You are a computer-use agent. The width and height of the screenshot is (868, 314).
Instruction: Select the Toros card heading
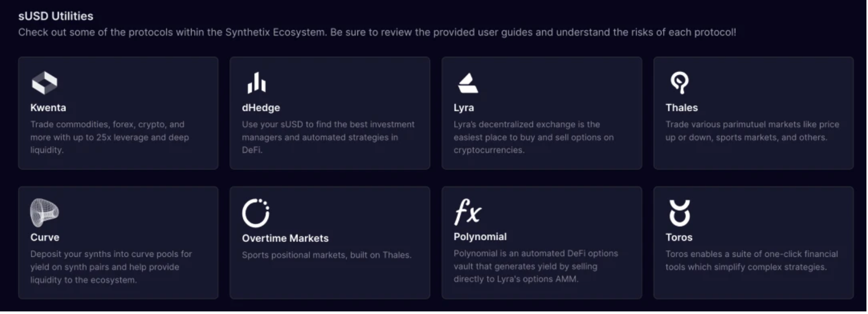(679, 237)
